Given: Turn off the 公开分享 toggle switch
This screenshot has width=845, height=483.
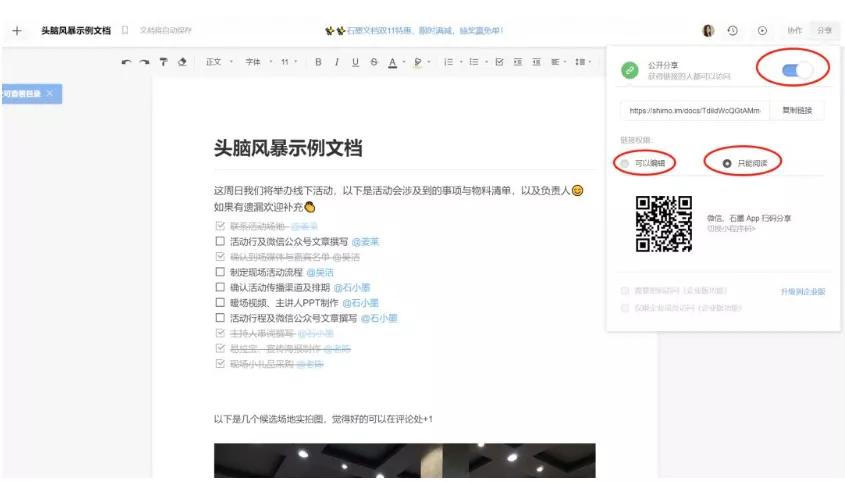Looking at the screenshot, I should tap(796, 70).
